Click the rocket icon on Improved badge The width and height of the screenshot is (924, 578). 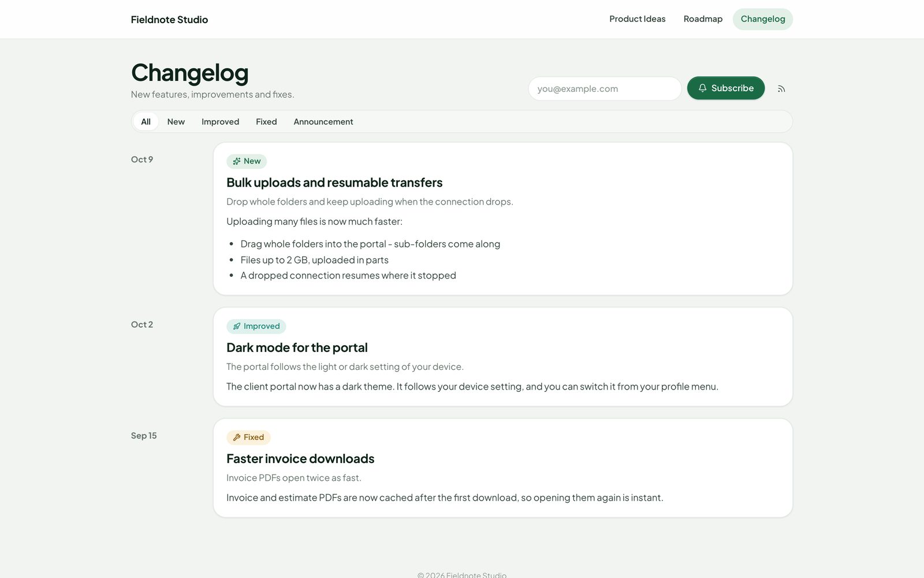point(236,327)
